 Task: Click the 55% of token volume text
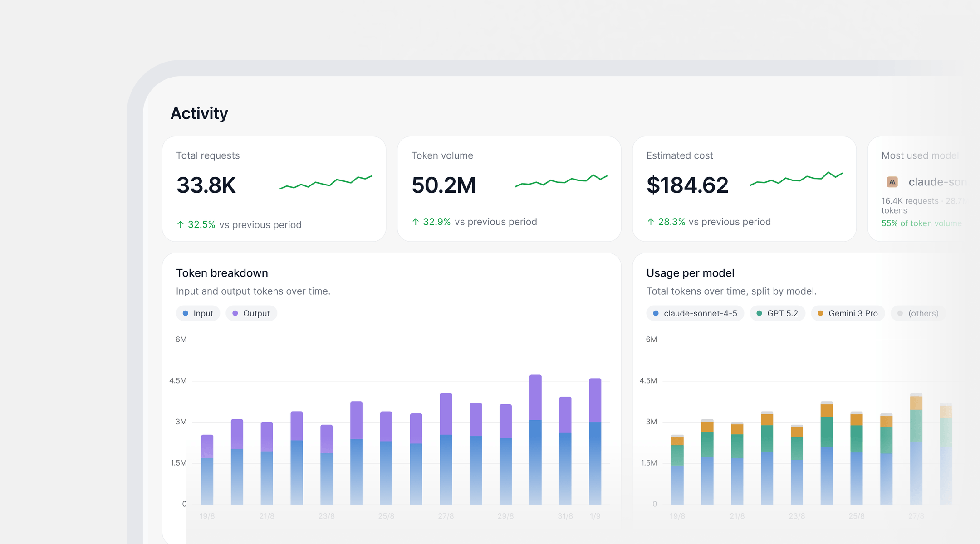(x=921, y=223)
